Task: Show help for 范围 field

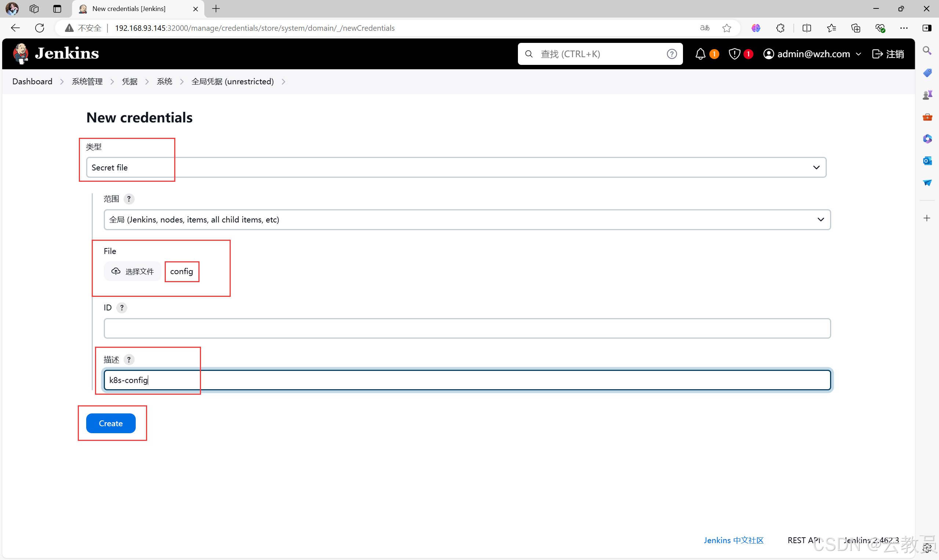Action: click(x=129, y=199)
